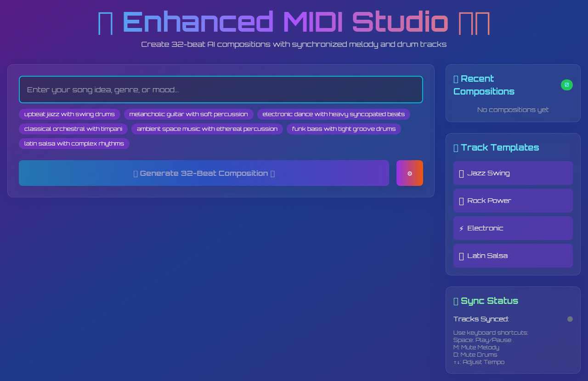Viewport: 588px width, 381px height.
Task: Toggle the 'upbeat jazz with swing drums' suggestion chip
Action: pyautogui.click(x=69, y=114)
